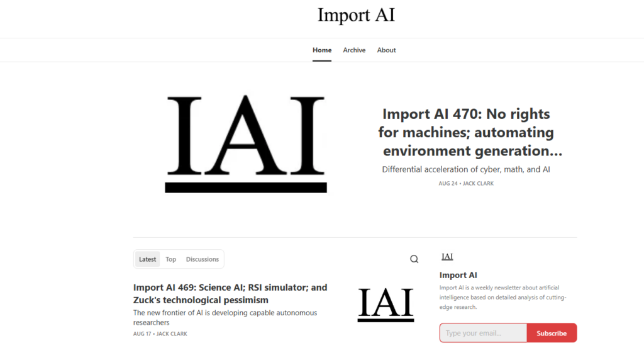Open the large IAI featured post image
Image resolution: width=644 pixels, height=358 pixels.
coord(246,144)
